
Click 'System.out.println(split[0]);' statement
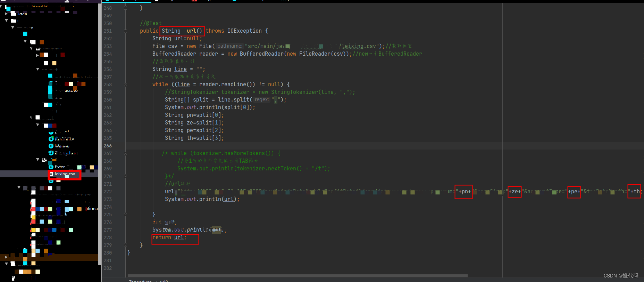point(210,107)
